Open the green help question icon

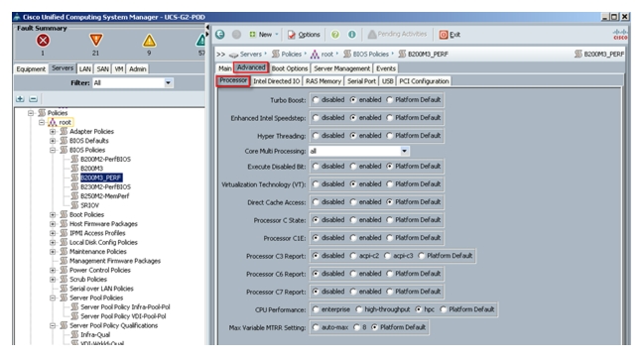click(x=335, y=35)
